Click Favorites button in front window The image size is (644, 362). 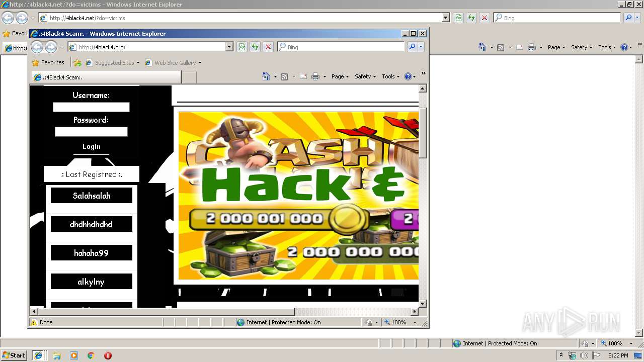point(48,63)
